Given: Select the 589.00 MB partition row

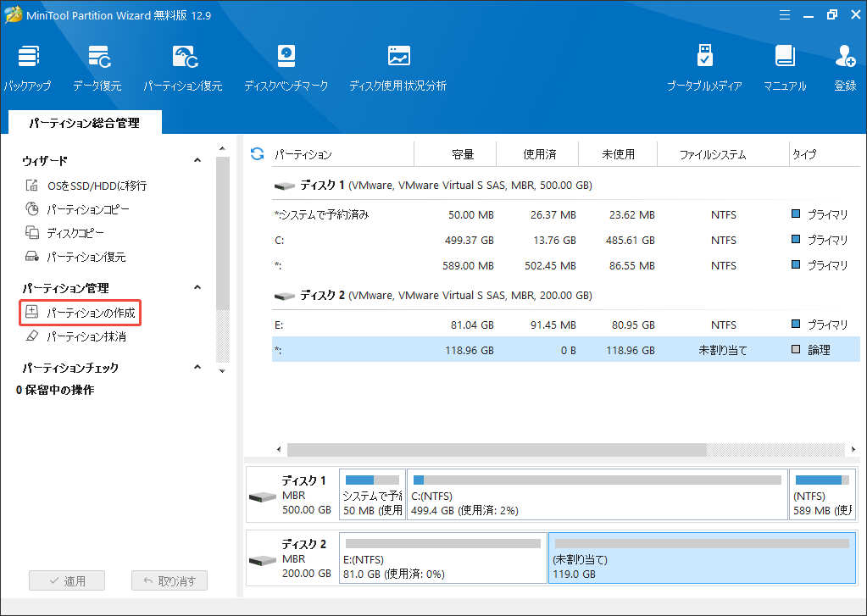Looking at the screenshot, I should coord(565,265).
